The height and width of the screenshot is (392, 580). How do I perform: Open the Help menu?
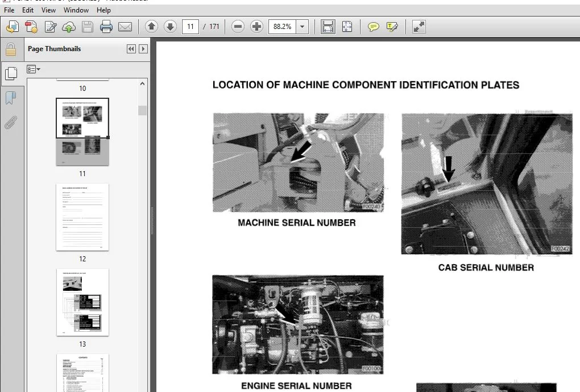click(x=103, y=10)
